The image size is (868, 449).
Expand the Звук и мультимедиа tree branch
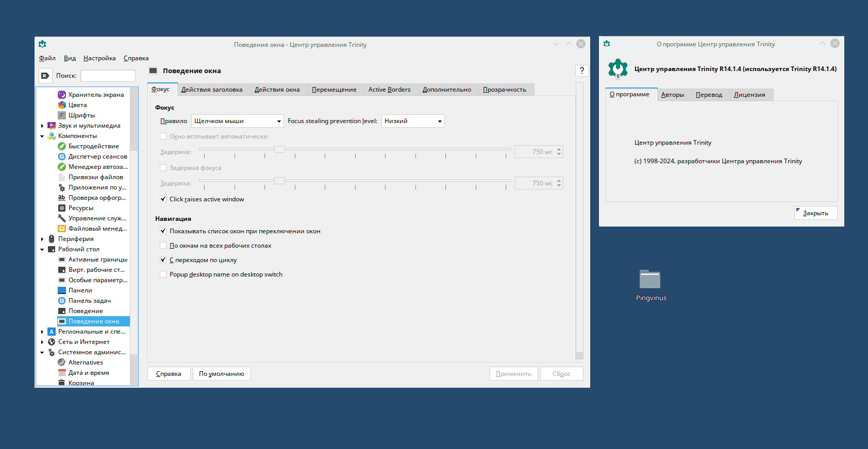[42, 126]
